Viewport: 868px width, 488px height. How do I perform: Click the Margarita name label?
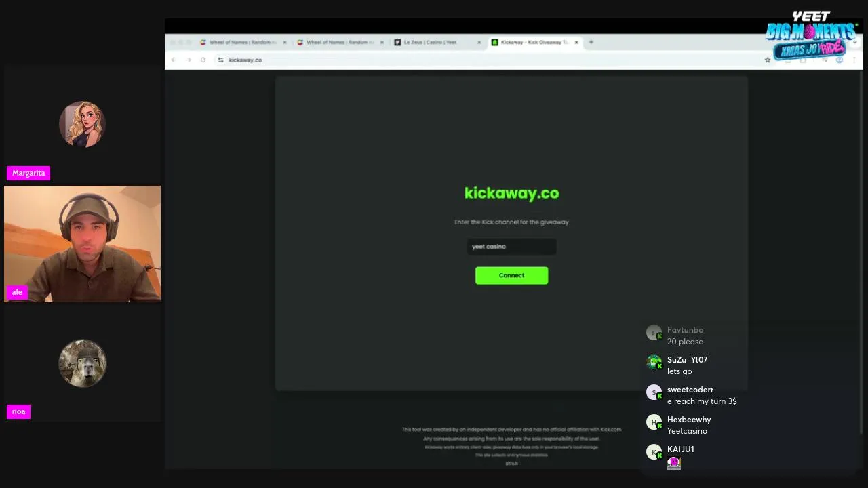coord(28,173)
